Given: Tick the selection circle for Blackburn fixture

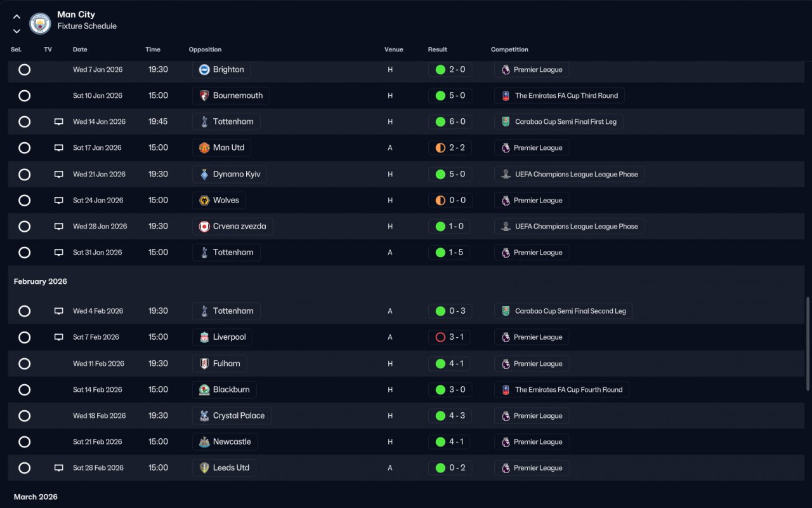Looking at the screenshot, I should tap(24, 390).
